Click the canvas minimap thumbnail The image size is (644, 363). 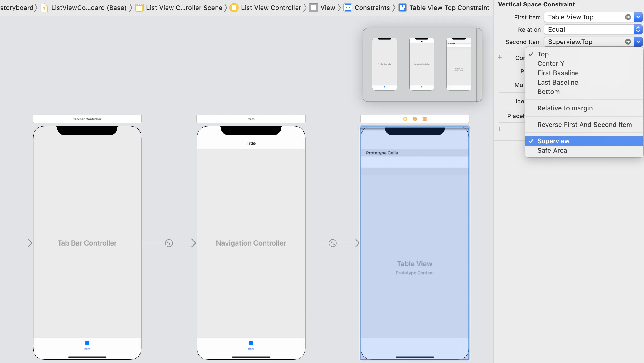pos(422,65)
